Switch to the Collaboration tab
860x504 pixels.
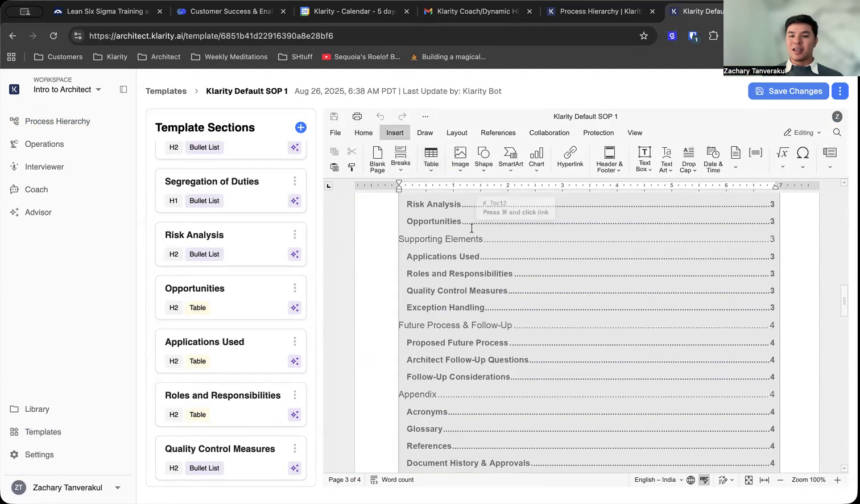pos(549,133)
